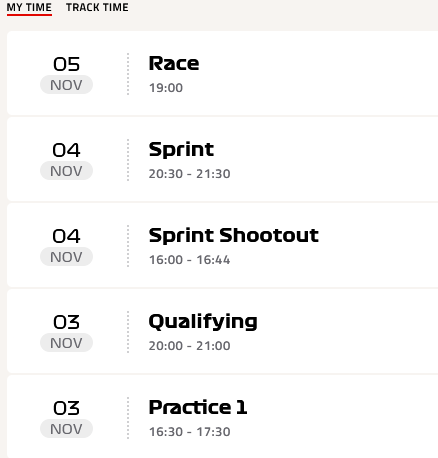The image size is (438, 458).
Task: Click the NOV badge beside Practice 1
Action: tap(66, 429)
